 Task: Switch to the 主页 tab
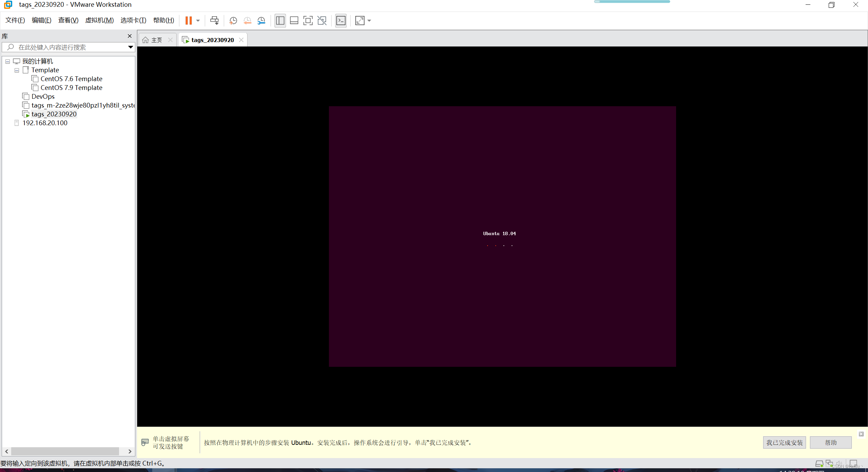pyautogui.click(x=156, y=40)
